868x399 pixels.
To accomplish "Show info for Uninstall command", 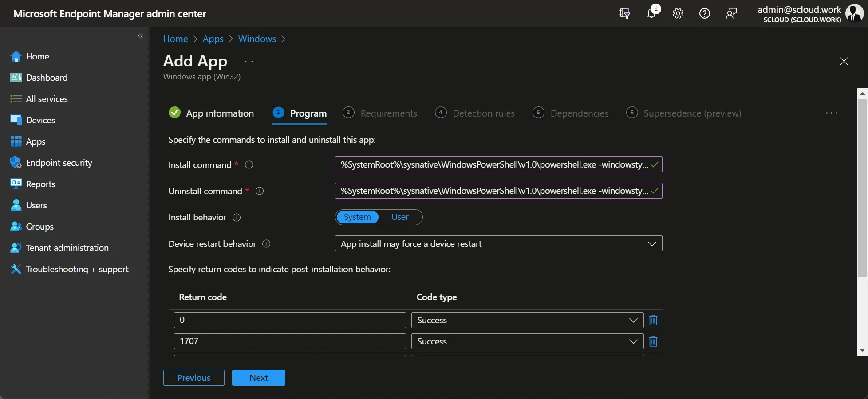I will [260, 191].
